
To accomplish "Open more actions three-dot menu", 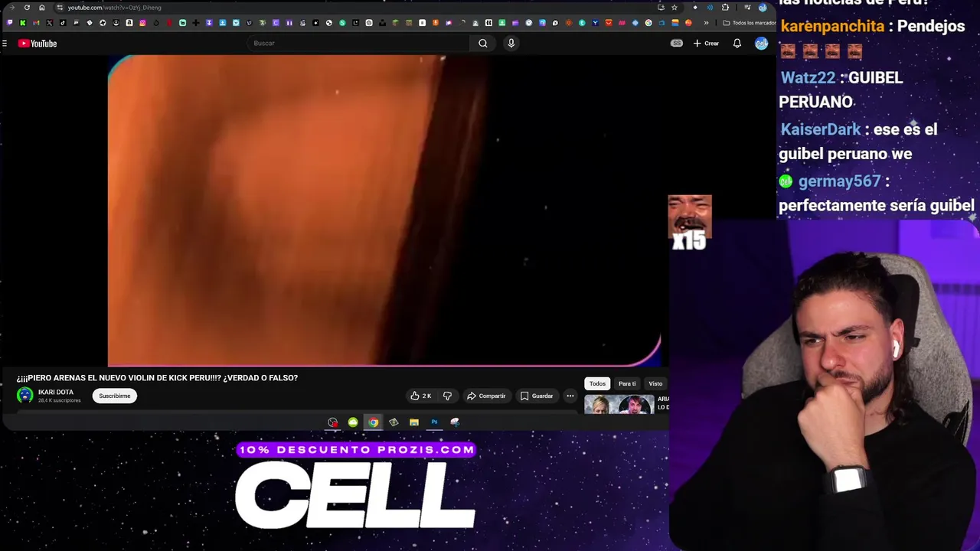I will coord(570,396).
